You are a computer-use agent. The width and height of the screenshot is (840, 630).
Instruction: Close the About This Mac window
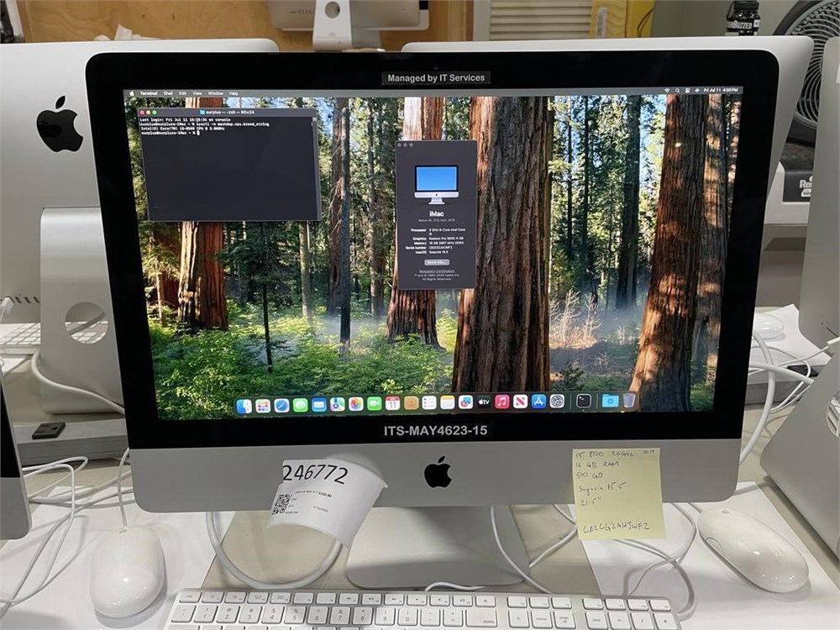click(399, 144)
